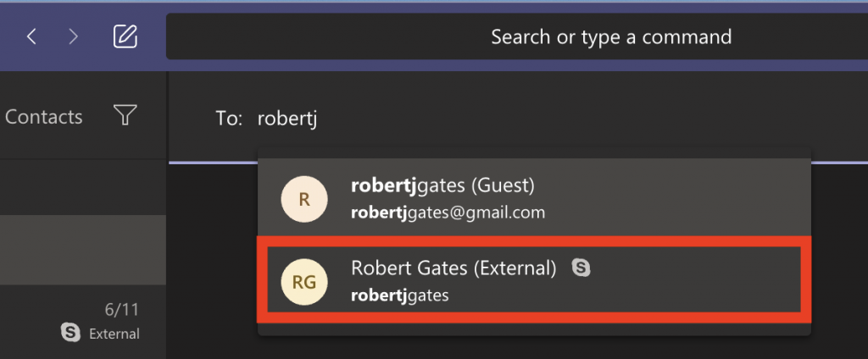Go forward with the right arrow

point(73,37)
